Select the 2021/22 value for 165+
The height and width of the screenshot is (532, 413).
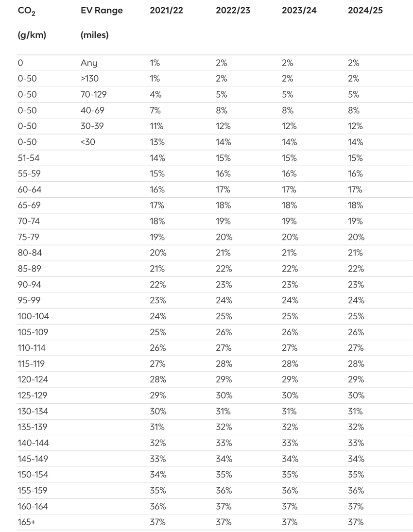(x=158, y=522)
